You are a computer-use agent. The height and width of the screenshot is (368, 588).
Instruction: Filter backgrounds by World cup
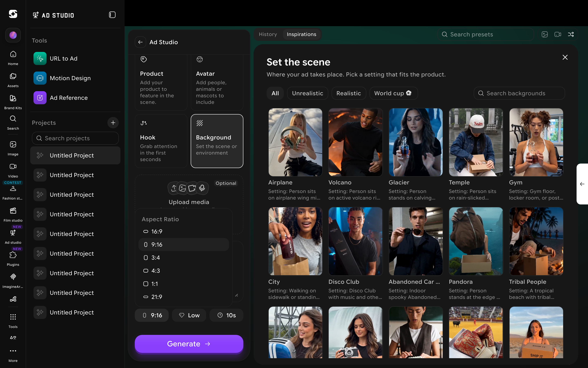coord(393,93)
